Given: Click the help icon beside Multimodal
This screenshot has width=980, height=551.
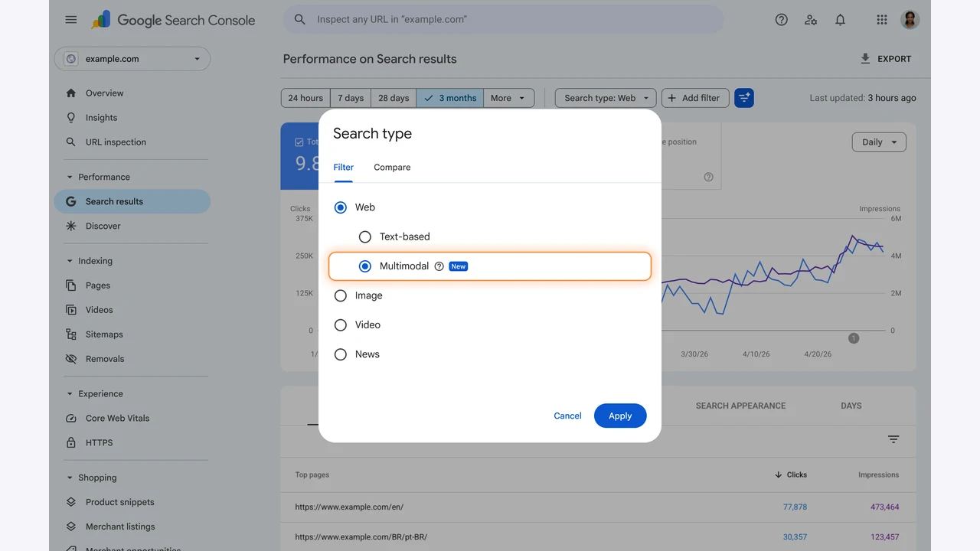Looking at the screenshot, I should (x=439, y=266).
